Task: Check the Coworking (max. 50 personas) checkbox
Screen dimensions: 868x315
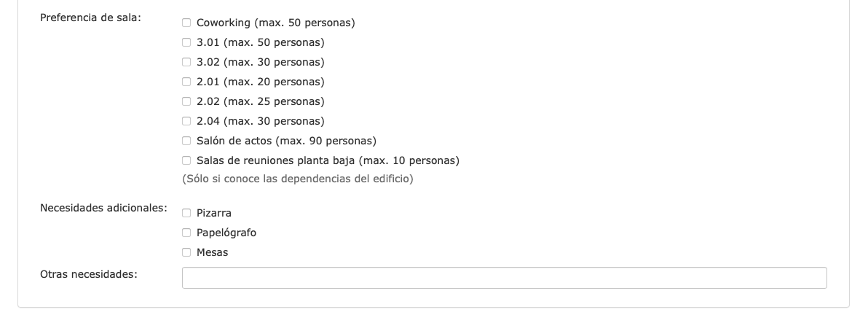Action: point(186,23)
